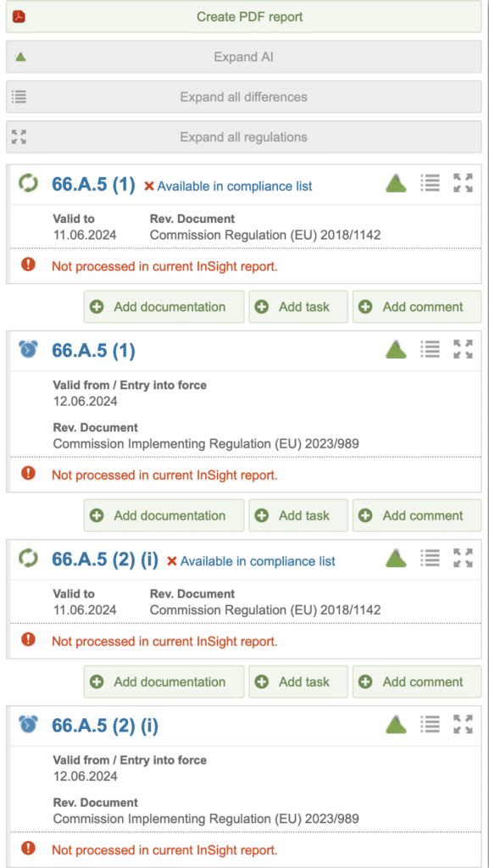Click the PDF icon in Create PDF report

pyautogui.click(x=19, y=16)
